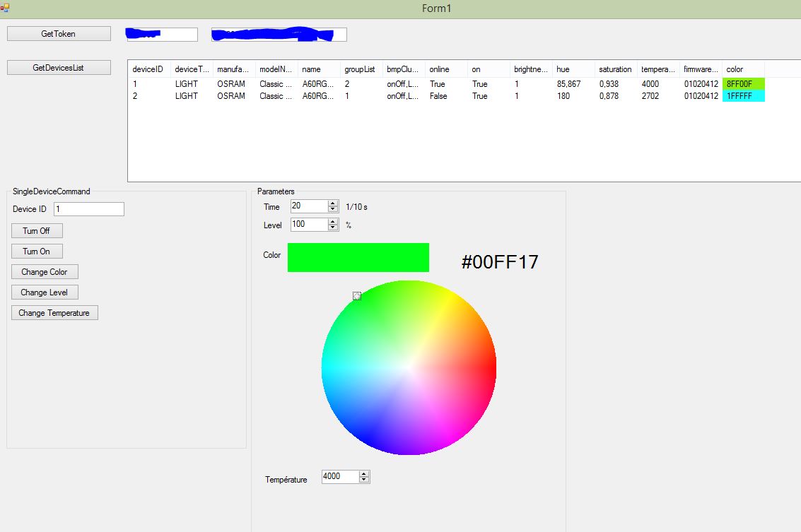
Task: Click the deviceID column header
Action: [x=148, y=69]
